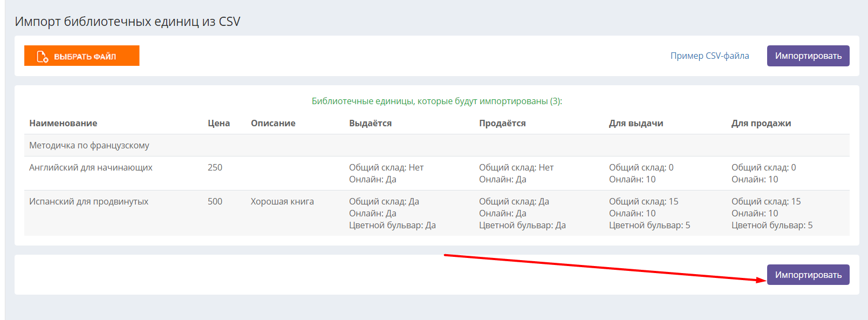Click the Продаётся column header
The image size is (868, 320).
pyautogui.click(x=502, y=123)
